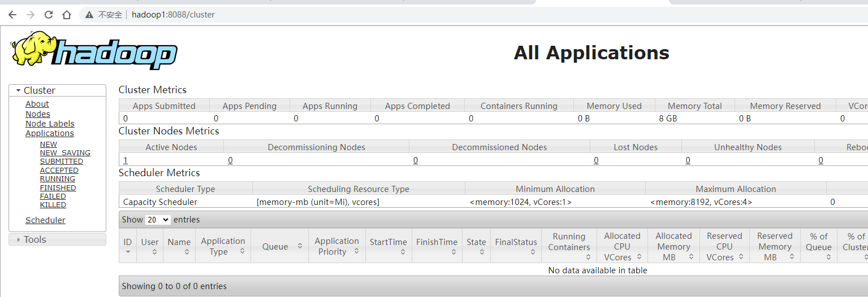Sort by Reserved CPU VCores column

724,246
